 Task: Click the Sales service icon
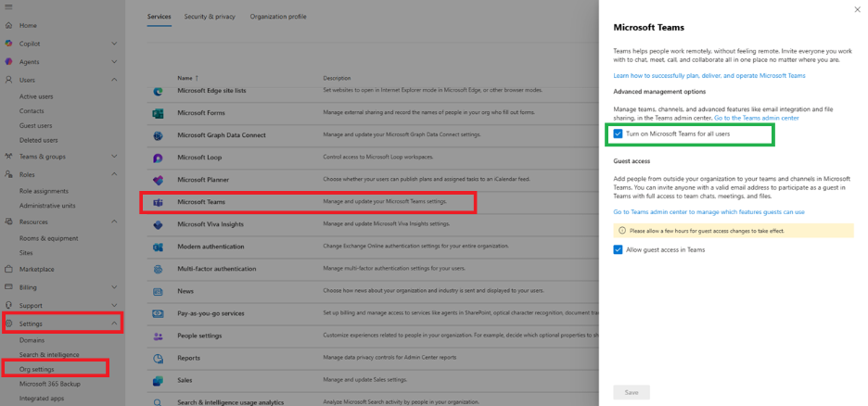coord(158,381)
